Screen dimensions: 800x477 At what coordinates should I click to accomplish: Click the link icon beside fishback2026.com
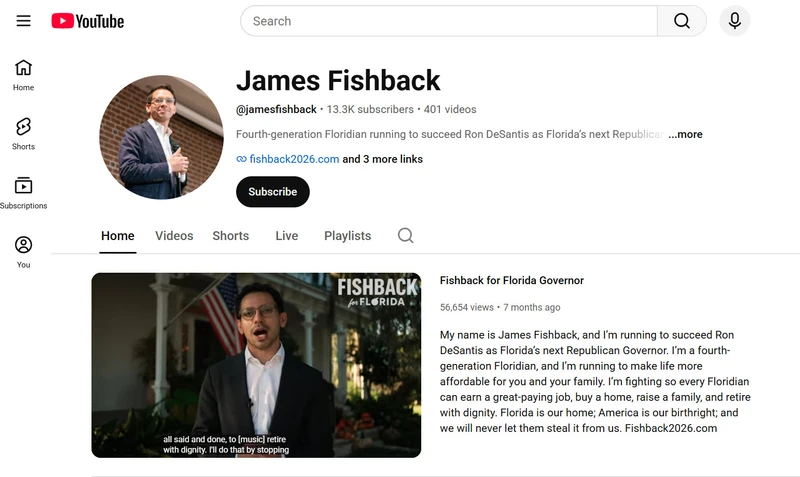[241, 159]
